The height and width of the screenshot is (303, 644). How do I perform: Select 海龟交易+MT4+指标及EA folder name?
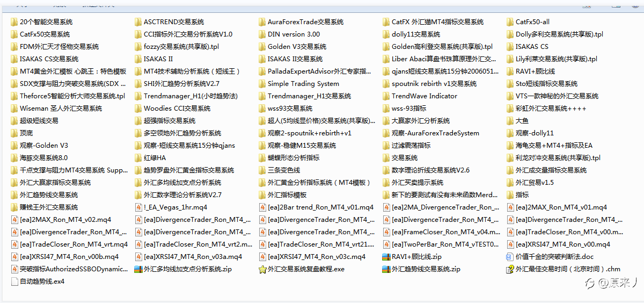pos(554,146)
